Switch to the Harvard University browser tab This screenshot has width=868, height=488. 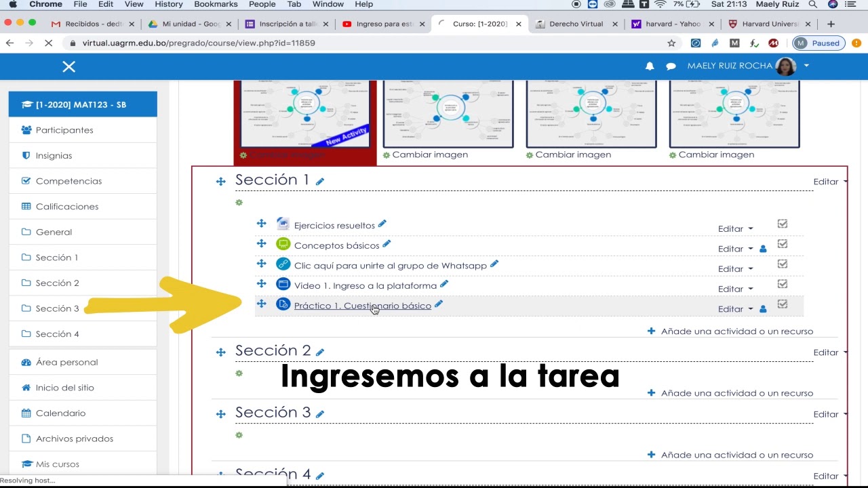pos(770,24)
